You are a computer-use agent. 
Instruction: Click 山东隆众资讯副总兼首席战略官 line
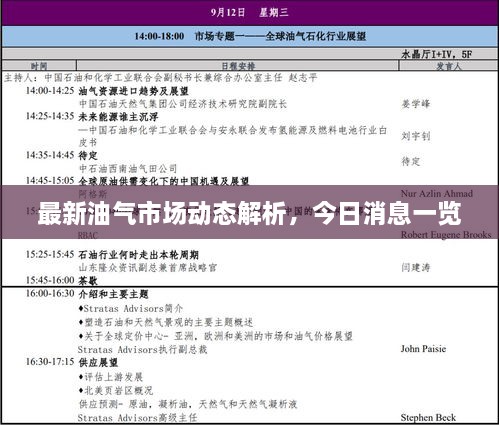click(148, 267)
